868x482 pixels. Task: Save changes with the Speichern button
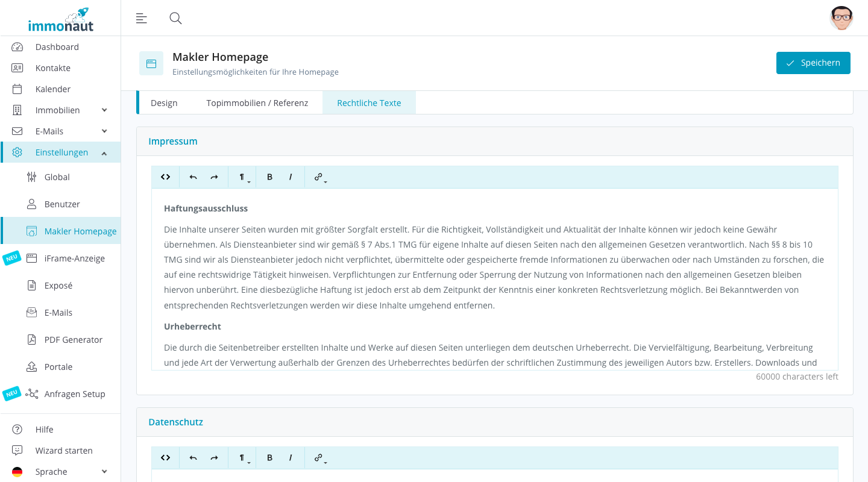(x=813, y=63)
